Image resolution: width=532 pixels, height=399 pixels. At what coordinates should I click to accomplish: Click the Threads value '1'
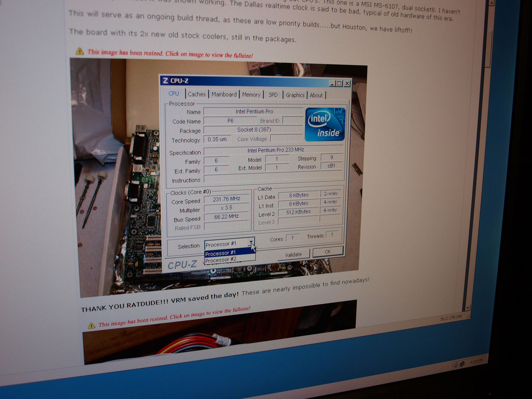[332, 235]
